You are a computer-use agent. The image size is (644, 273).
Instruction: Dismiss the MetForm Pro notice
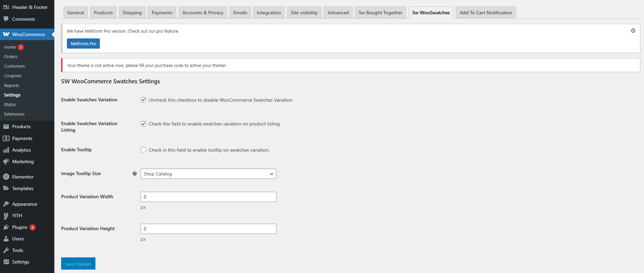point(633,31)
